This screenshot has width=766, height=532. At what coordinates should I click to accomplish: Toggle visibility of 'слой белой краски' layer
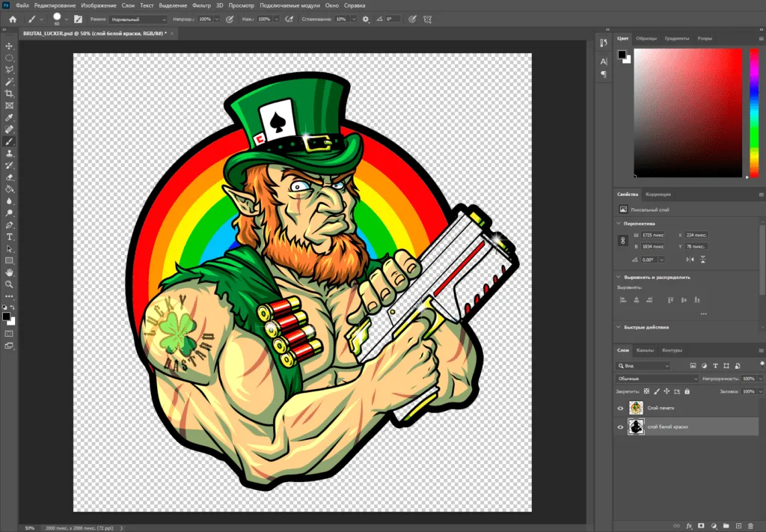(x=620, y=426)
